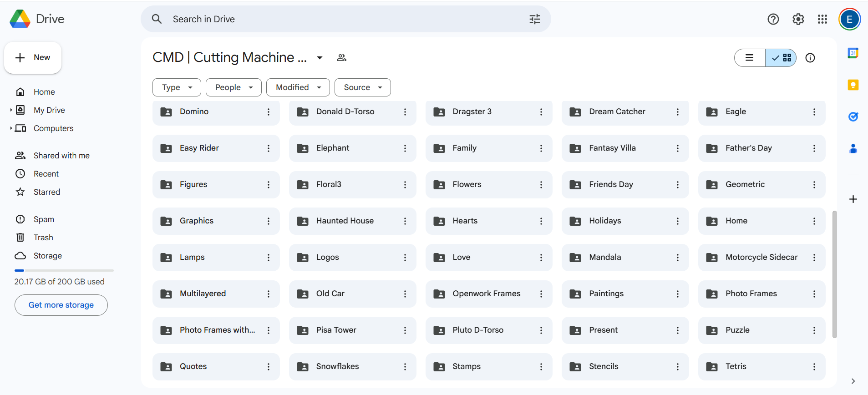The image size is (868, 395).
Task: Open the Help support icon
Action: (773, 19)
